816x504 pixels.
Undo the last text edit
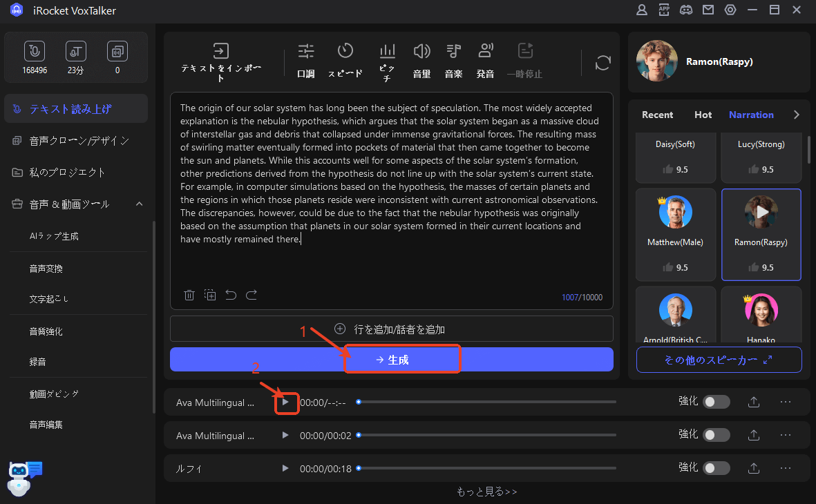click(231, 295)
